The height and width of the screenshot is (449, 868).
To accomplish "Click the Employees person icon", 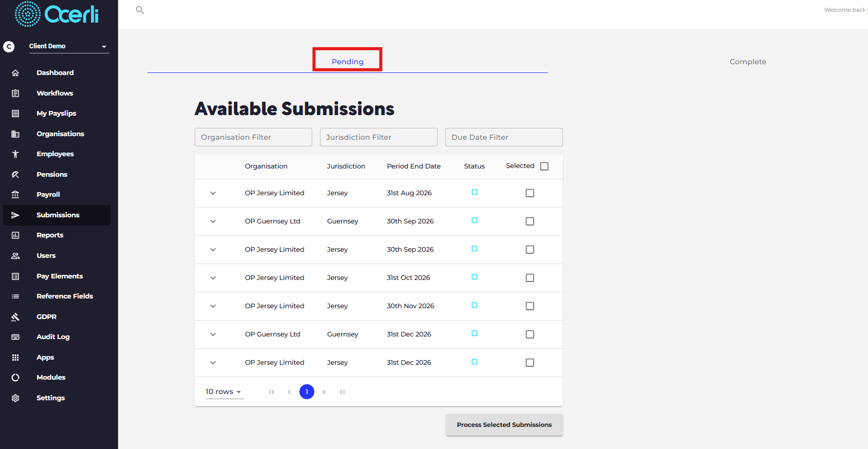I will pyautogui.click(x=15, y=154).
